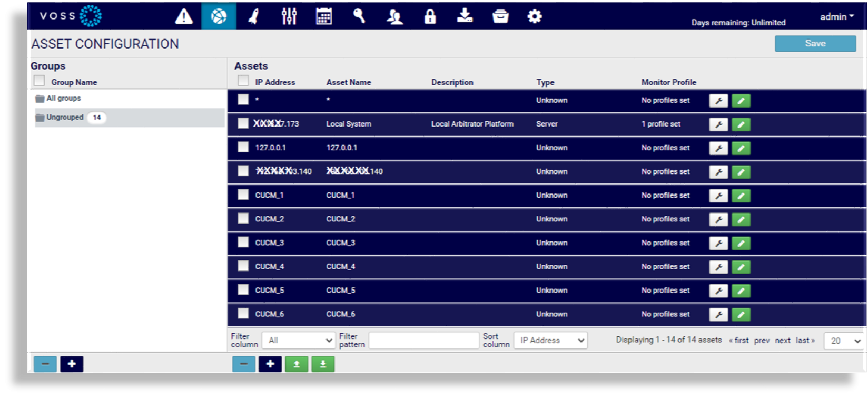Viewport: 868px width, 397px height.
Task: Open the calendar schedule icon
Action: click(324, 16)
